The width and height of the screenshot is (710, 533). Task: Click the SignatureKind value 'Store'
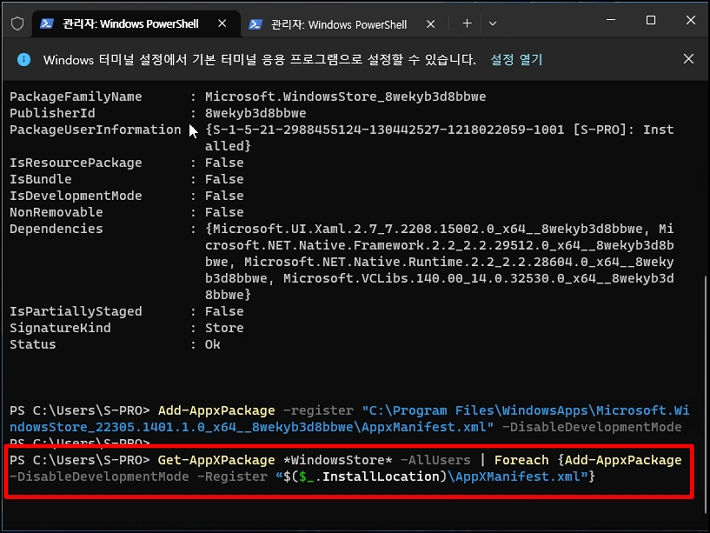(x=224, y=328)
